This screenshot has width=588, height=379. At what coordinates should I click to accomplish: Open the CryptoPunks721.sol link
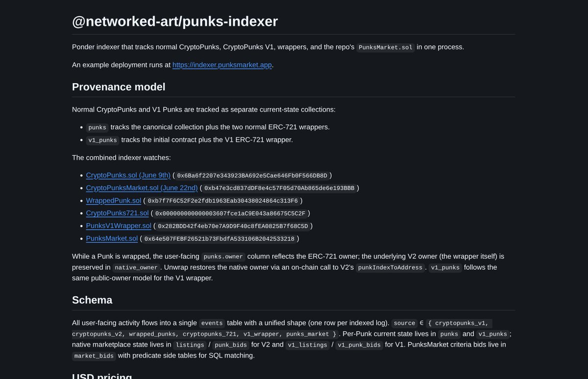tap(117, 213)
